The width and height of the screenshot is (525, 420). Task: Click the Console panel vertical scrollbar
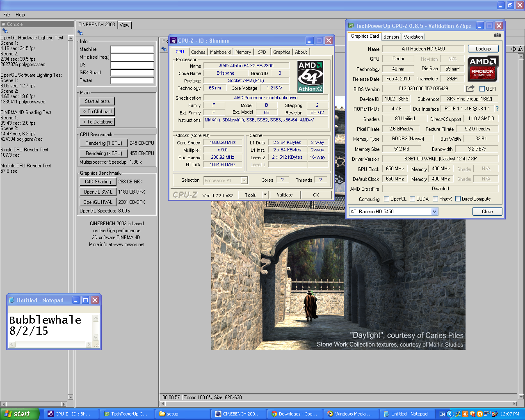tap(71, 205)
